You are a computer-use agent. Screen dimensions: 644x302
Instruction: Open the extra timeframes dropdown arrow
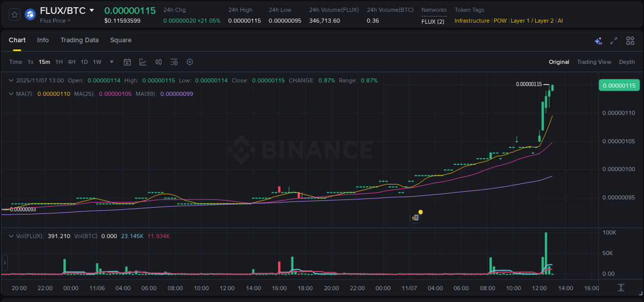click(x=111, y=62)
